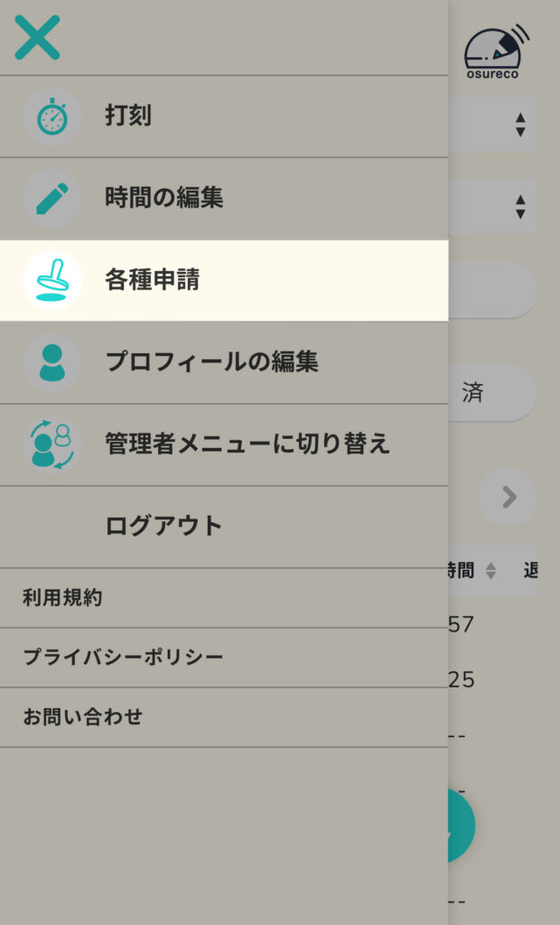Click the next-page chevron button
Image resolution: width=560 pixels, height=925 pixels.
click(x=509, y=497)
